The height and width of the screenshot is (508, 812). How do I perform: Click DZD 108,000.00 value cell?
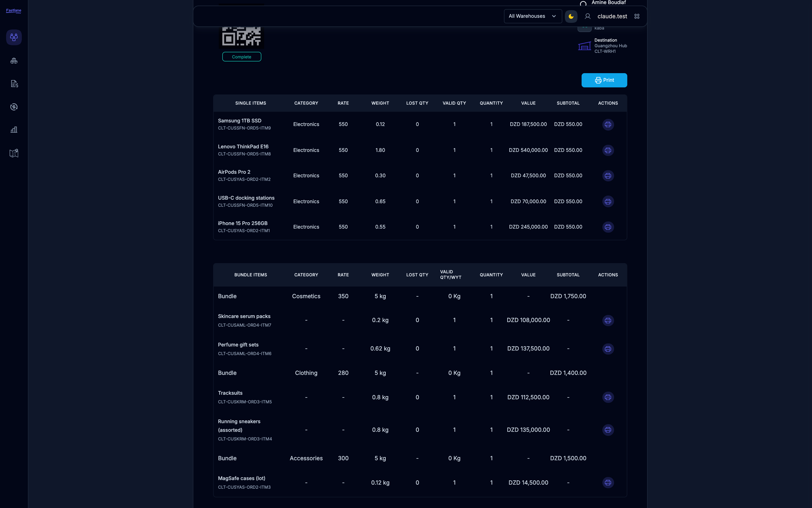pos(528,320)
